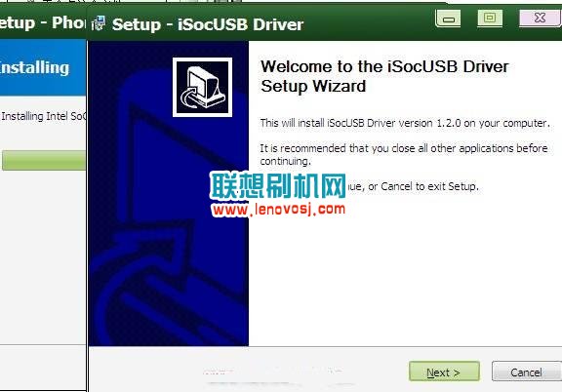Click the computer installer icon image
Screen dimensions: 562x392
point(202,87)
